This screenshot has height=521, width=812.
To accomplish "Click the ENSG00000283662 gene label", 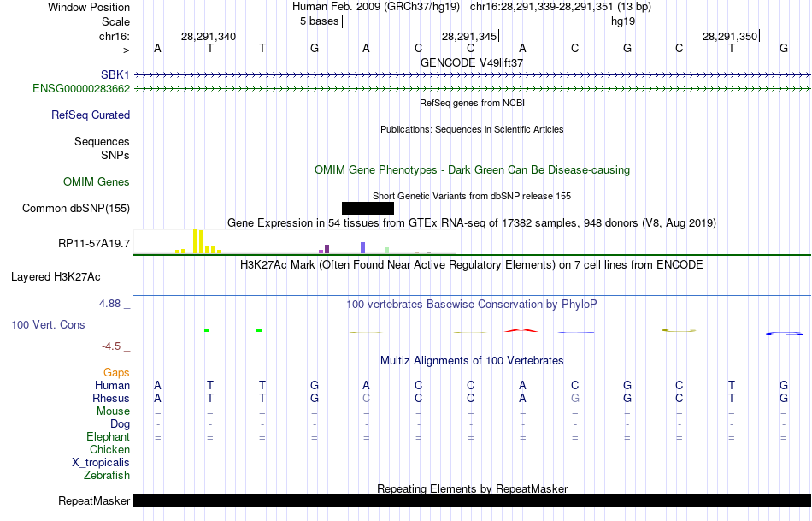I will pos(81,89).
